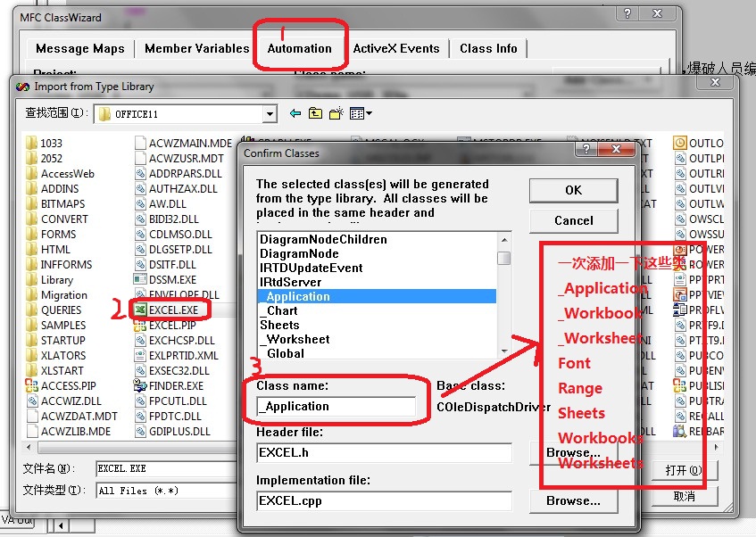Switch to the Automation tab

[x=299, y=49]
